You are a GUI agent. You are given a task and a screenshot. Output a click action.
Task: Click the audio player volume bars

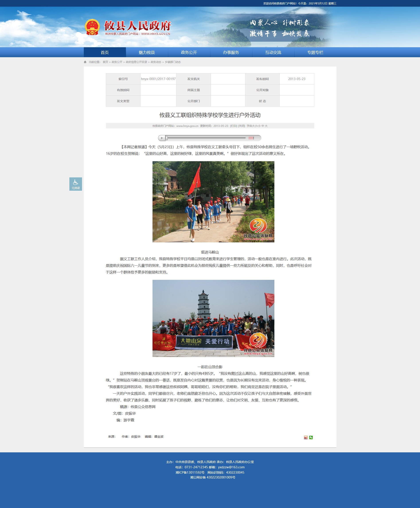(251, 138)
